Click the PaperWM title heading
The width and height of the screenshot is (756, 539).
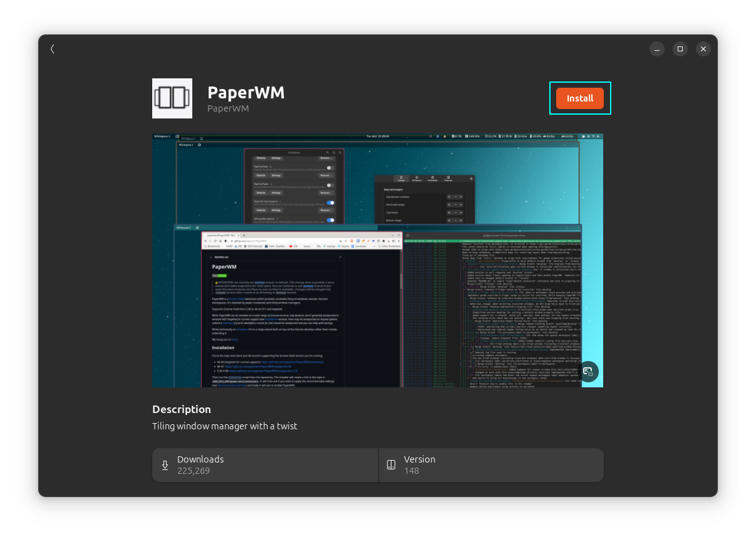(x=246, y=93)
